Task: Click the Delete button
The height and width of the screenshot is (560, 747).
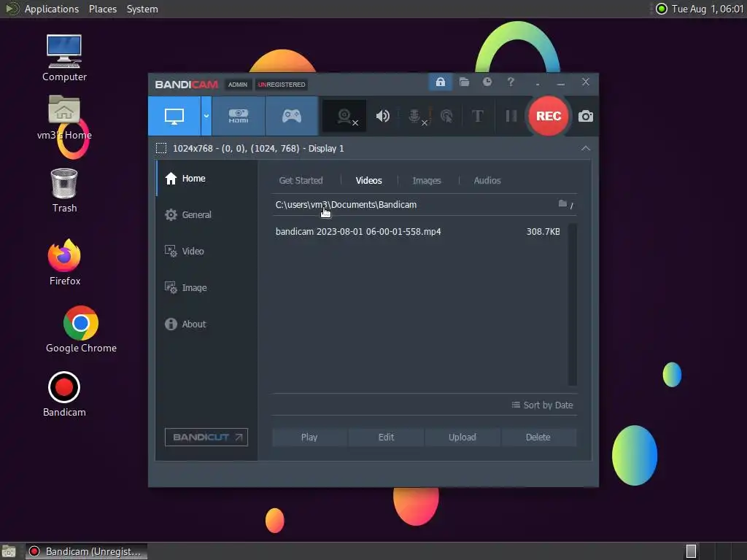Action: click(x=538, y=437)
